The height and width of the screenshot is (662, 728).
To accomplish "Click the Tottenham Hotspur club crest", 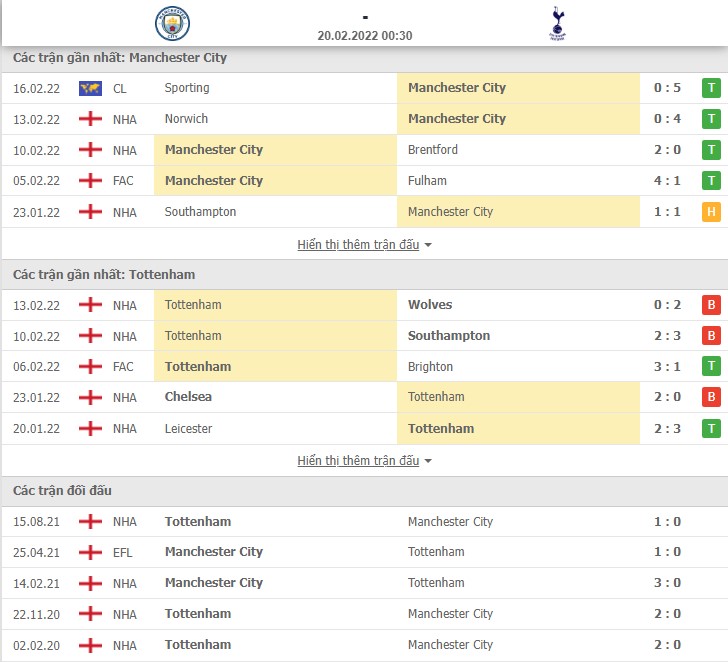I will (x=558, y=23).
